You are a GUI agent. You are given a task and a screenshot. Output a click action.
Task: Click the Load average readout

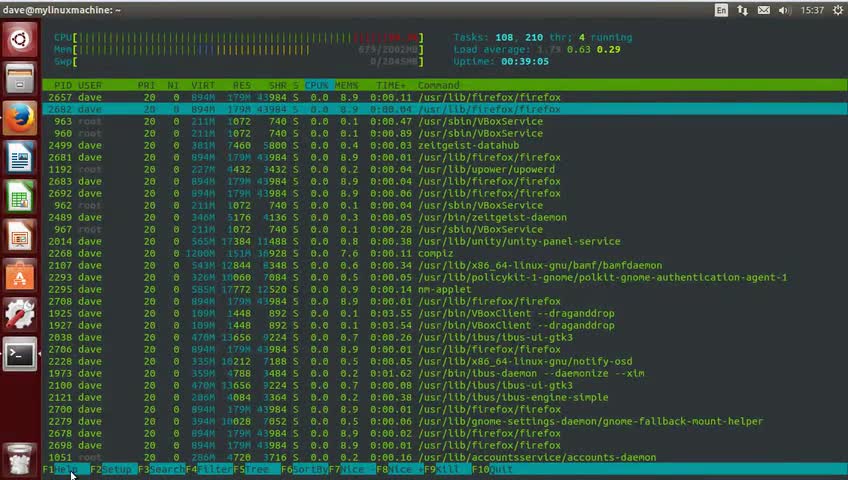(536, 50)
